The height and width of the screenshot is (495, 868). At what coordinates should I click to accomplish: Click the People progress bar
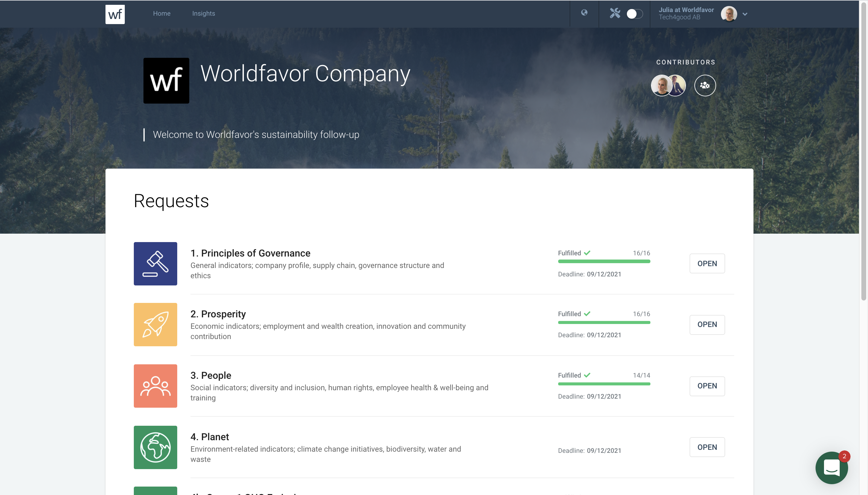[x=604, y=384]
